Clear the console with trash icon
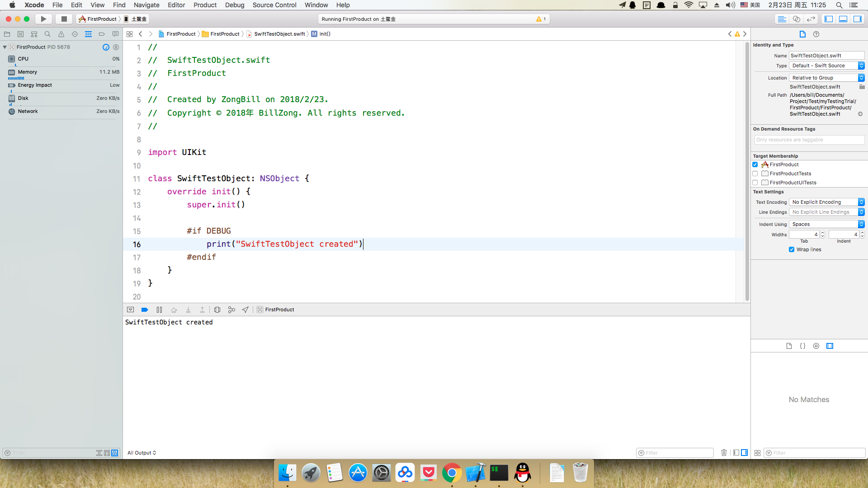868x488 pixels. pyautogui.click(x=724, y=452)
